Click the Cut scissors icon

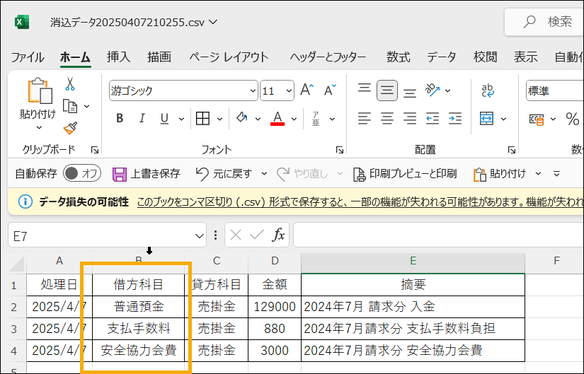click(x=70, y=84)
